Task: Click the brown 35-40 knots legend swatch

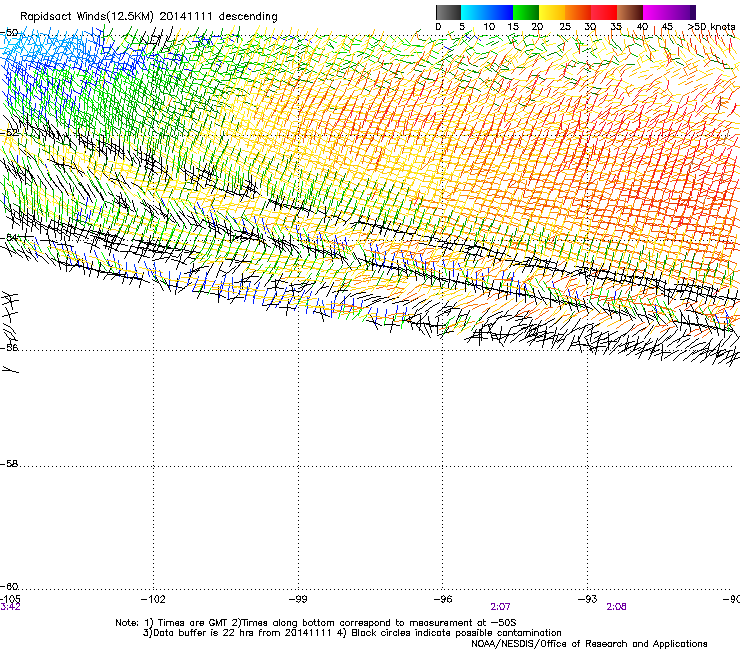Action: (x=630, y=12)
